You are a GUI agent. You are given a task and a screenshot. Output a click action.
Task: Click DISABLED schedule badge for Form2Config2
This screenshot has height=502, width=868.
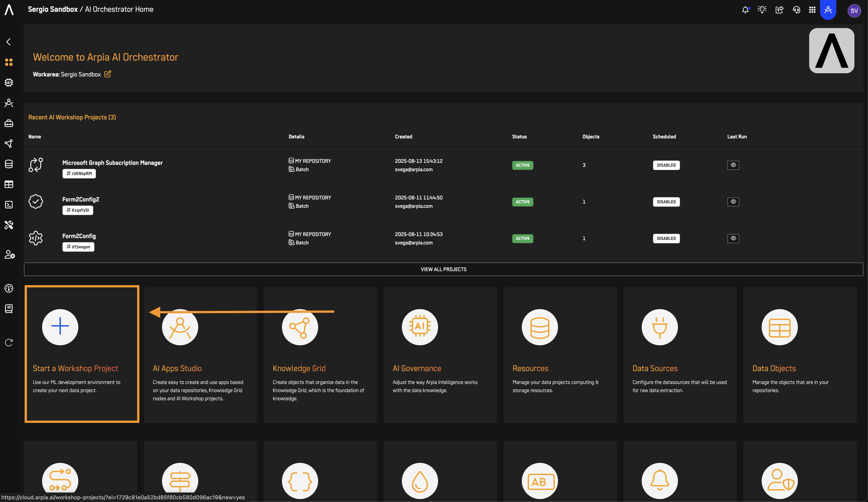[666, 202]
